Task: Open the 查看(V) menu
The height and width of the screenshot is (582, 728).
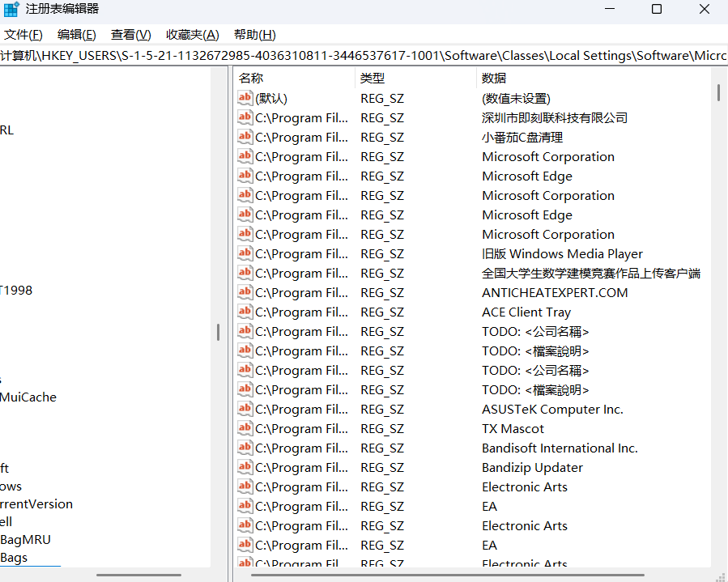Action: click(x=131, y=35)
